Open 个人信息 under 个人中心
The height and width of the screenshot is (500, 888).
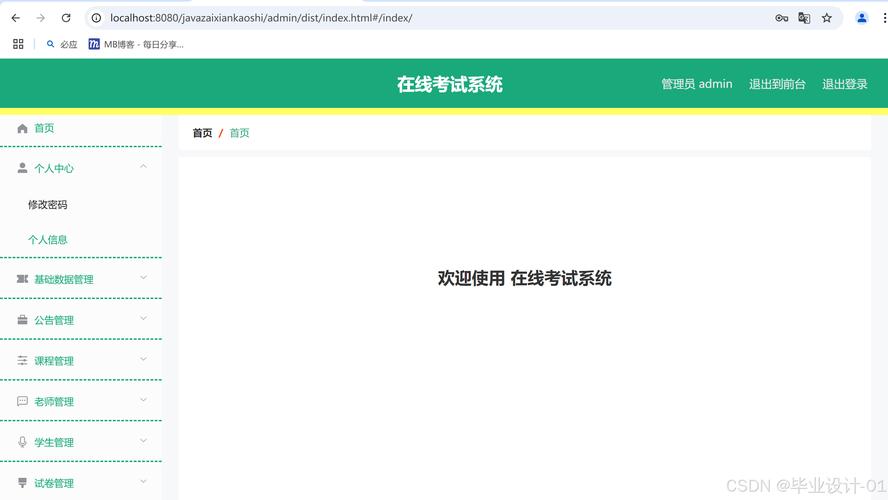[x=48, y=240]
